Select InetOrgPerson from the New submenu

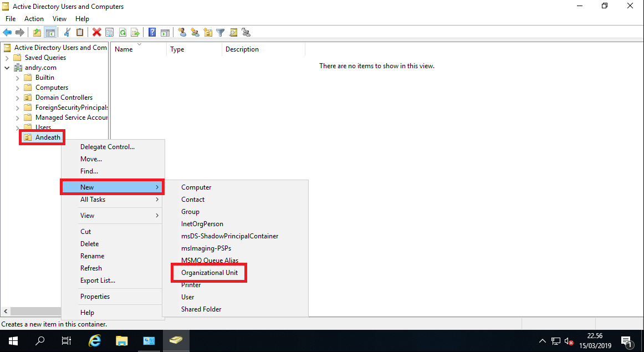236,224
